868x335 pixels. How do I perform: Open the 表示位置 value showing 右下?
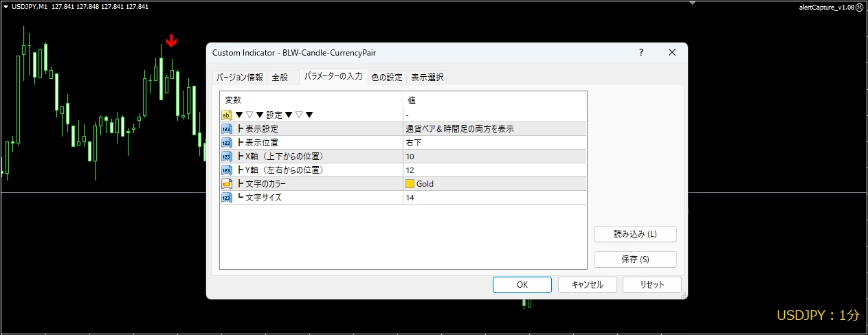click(x=494, y=143)
